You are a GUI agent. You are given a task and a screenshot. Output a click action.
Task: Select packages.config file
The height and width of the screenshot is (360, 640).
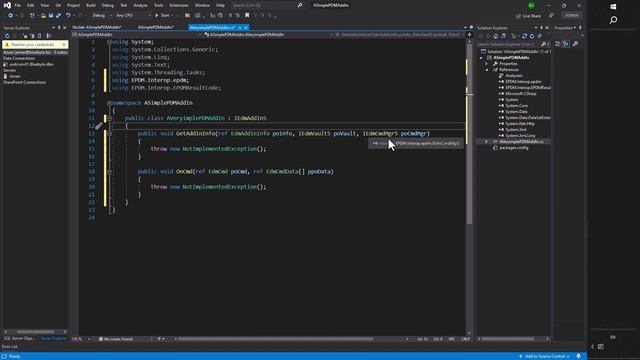click(x=513, y=148)
